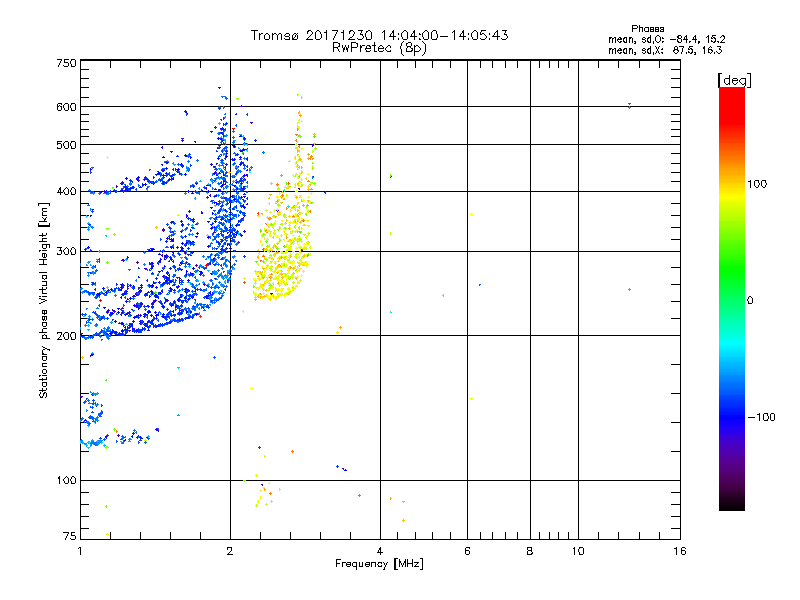Click the "Phases" header text
The image size is (800, 600).
(x=647, y=29)
